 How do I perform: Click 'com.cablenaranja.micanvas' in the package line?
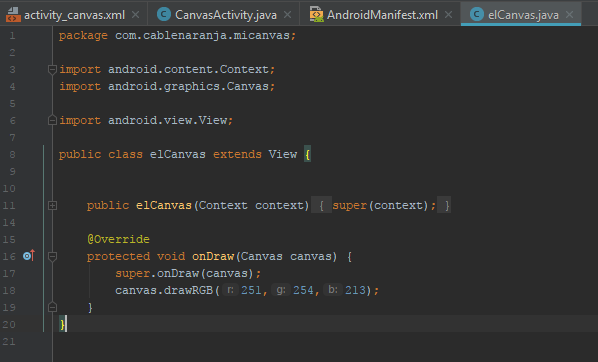pyautogui.click(x=202, y=35)
